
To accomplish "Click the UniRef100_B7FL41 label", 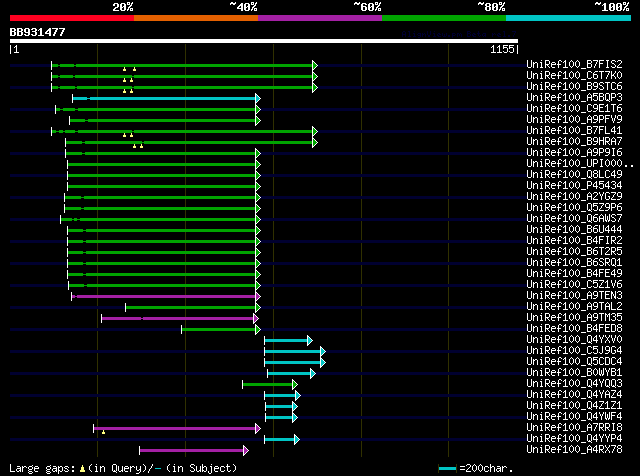I will click(x=574, y=131).
